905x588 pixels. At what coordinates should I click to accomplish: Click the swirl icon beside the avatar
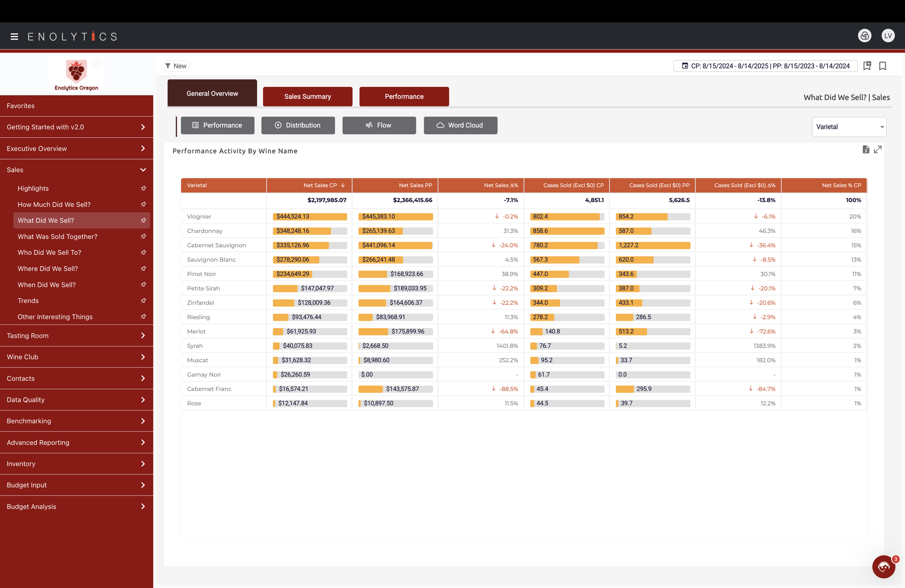tap(865, 36)
